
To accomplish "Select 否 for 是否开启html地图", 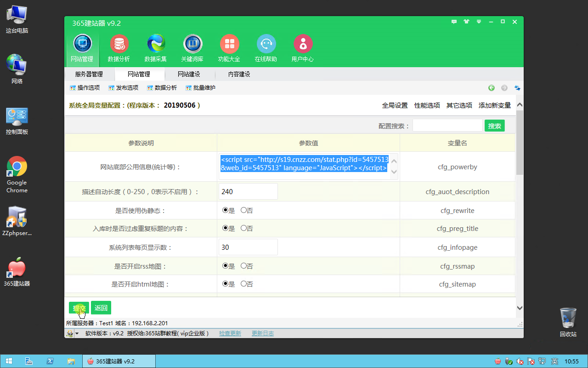I will pyautogui.click(x=243, y=284).
